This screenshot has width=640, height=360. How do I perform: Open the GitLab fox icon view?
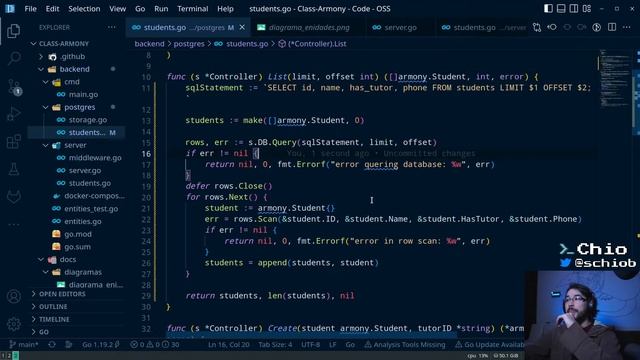14,197
